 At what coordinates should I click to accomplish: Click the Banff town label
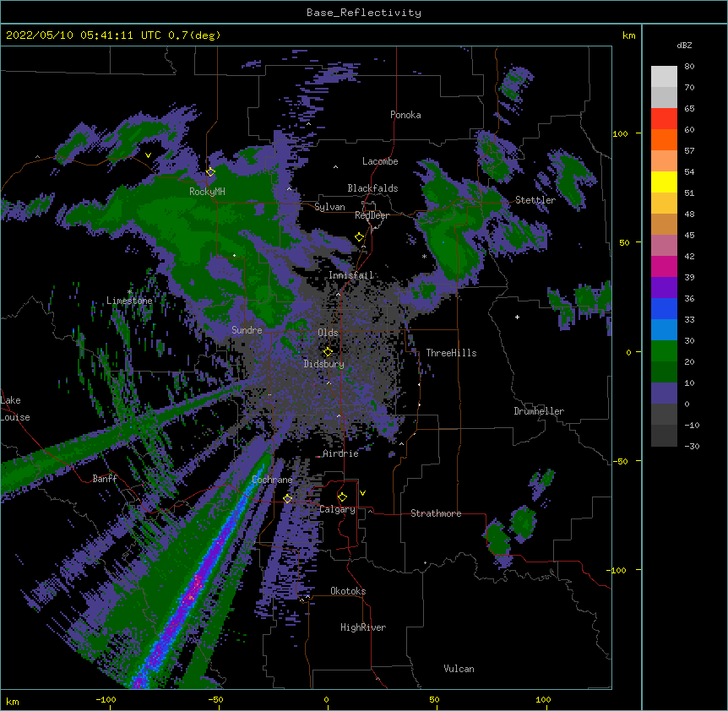pos(105,479)
